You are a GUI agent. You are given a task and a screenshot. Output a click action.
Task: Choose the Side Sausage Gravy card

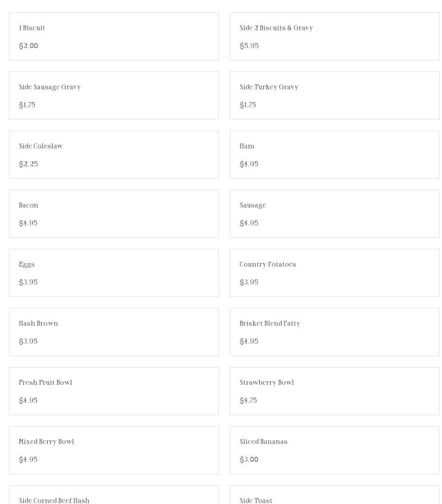point(114,96)
